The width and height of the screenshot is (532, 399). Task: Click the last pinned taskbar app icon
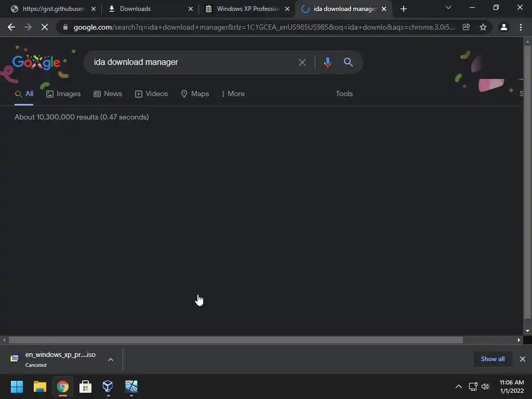131,387
